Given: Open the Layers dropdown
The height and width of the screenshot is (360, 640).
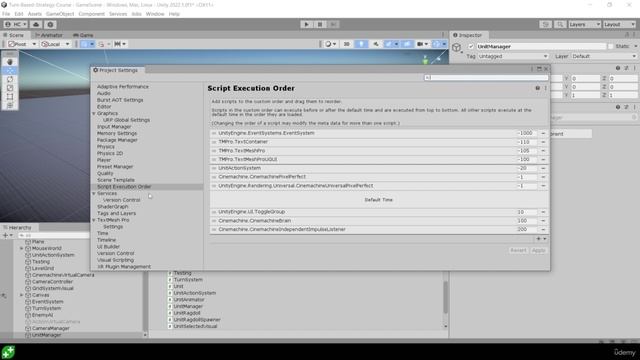Looking at the screenshot, I should click(x=584, y=24).
